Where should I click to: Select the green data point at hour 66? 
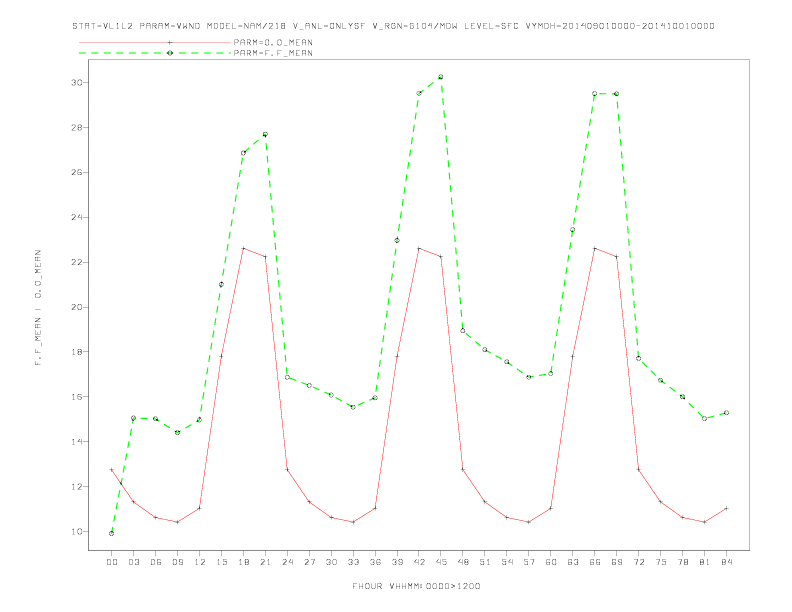pos(595,93)
